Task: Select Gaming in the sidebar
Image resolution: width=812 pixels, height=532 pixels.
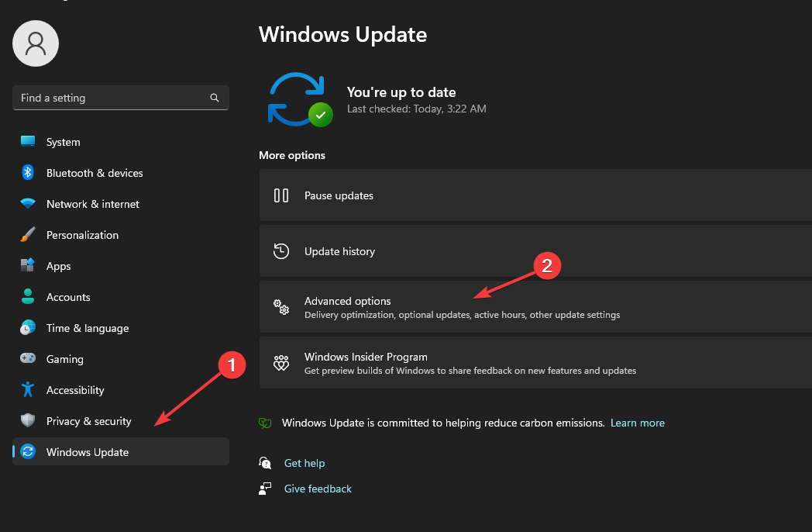Action: click(x=121, y=358)
